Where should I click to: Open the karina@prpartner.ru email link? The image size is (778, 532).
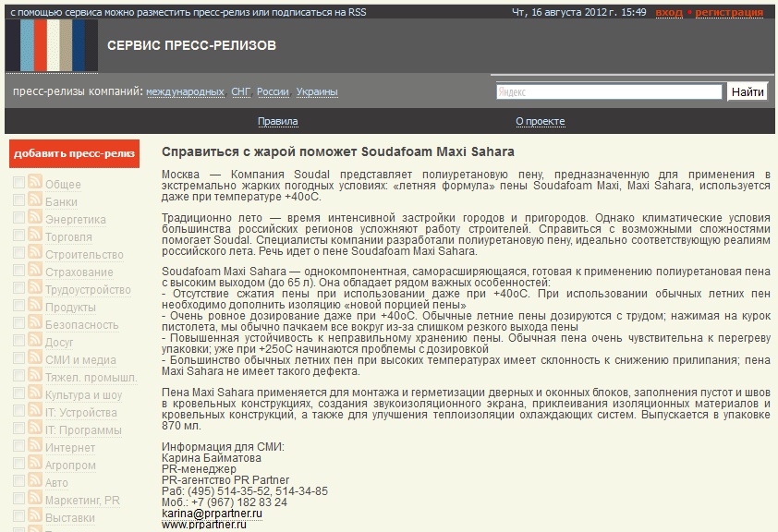[212, 514]
